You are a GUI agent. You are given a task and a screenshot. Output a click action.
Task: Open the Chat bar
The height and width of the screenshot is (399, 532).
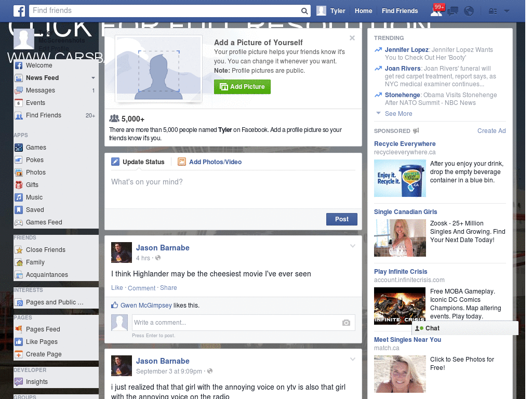pos(465,328)
